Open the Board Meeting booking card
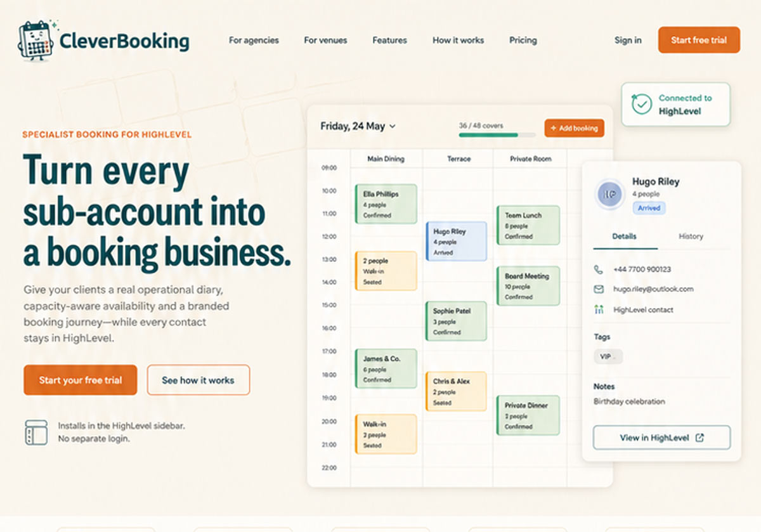This screenshot has width=761, height=532. tap(528, 286)
